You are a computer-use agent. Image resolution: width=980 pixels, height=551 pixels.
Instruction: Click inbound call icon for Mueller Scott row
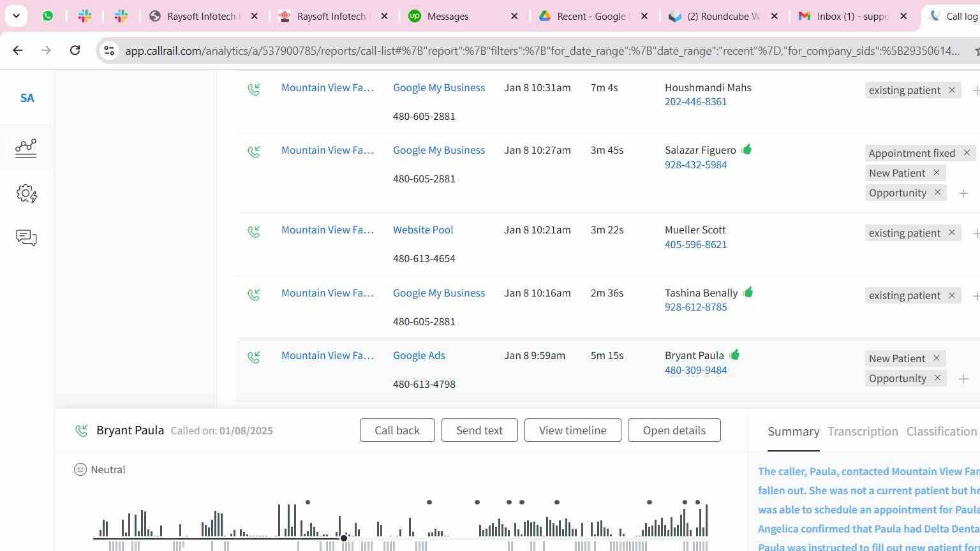[254, 231]
